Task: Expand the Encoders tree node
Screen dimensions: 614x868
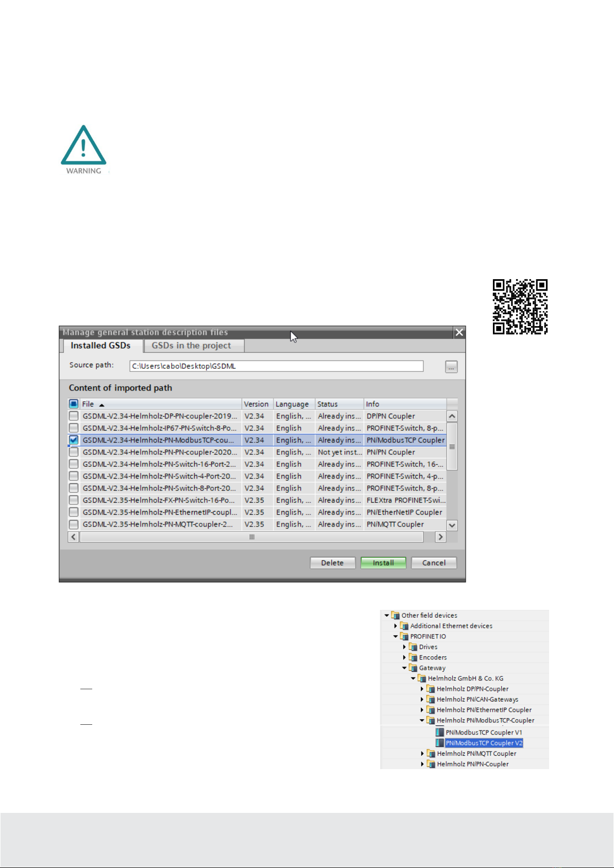Action: pyautogui.click(x=404, y=657)
